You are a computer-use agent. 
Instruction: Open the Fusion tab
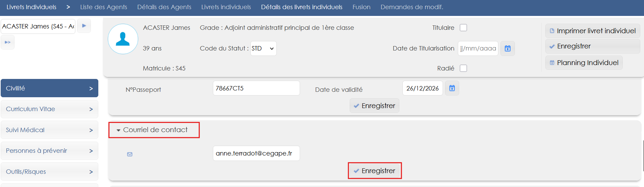(361, 7)
